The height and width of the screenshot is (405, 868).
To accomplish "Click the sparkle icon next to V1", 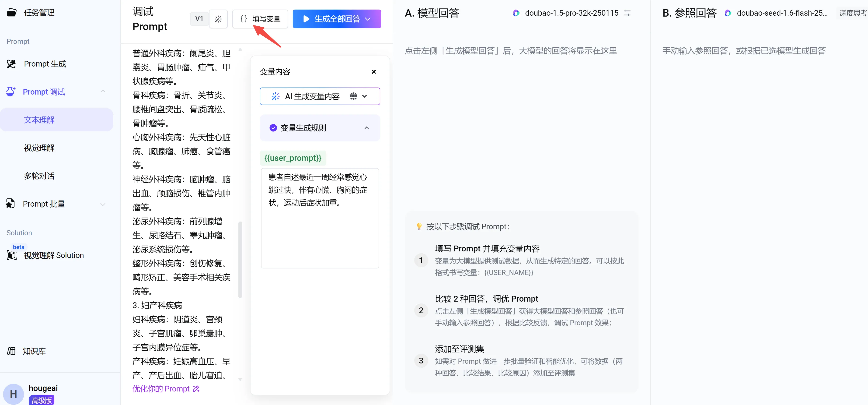I will coord(218,19).
